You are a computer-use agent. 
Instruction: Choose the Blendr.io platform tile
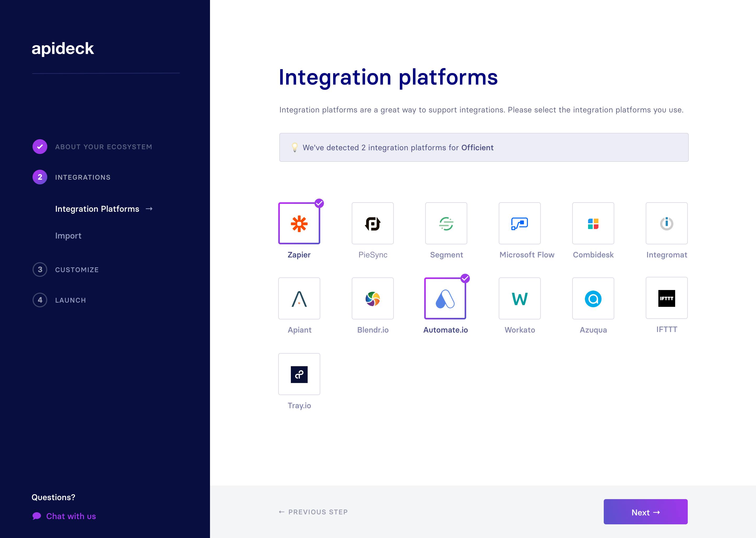[373, 298]
